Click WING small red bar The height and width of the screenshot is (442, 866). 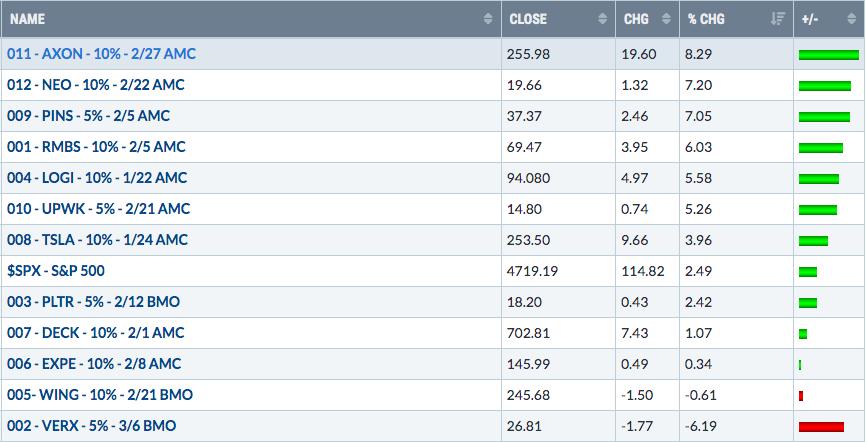[801, 396]
